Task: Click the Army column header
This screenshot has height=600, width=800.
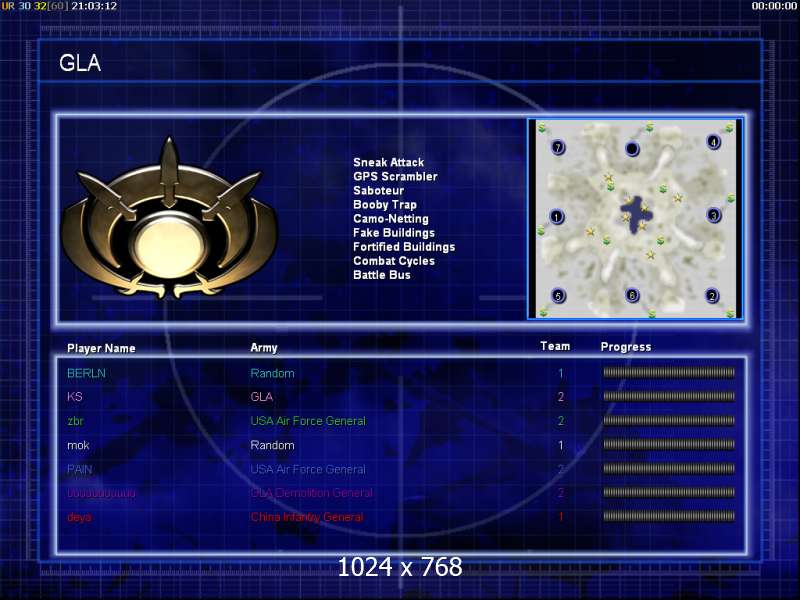Action: 264,348
